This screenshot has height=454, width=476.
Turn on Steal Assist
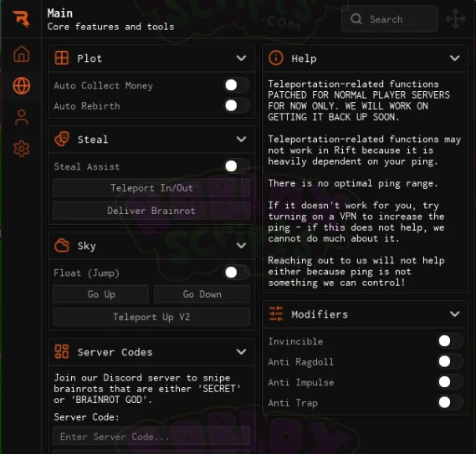point(237,166)
